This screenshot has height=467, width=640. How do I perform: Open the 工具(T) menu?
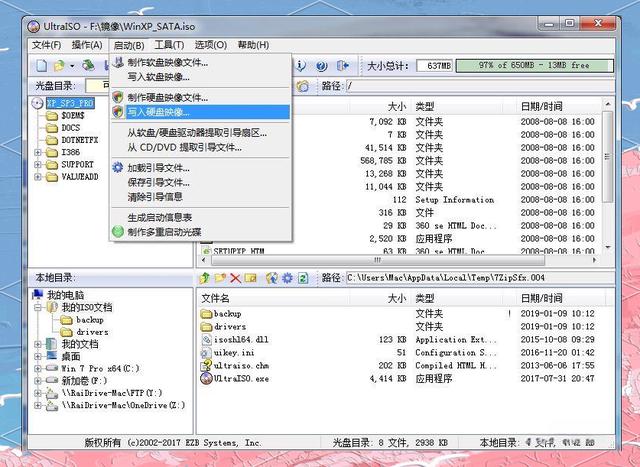pos(169,45)
